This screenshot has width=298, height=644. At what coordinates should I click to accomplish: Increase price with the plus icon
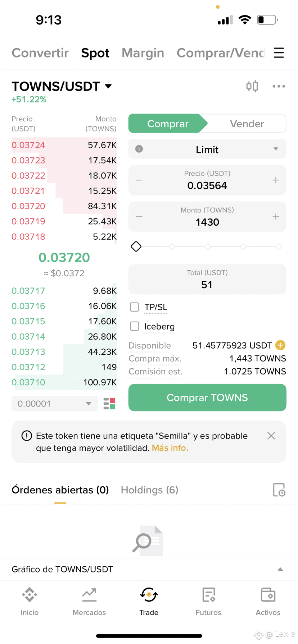[x=276, y=180]
